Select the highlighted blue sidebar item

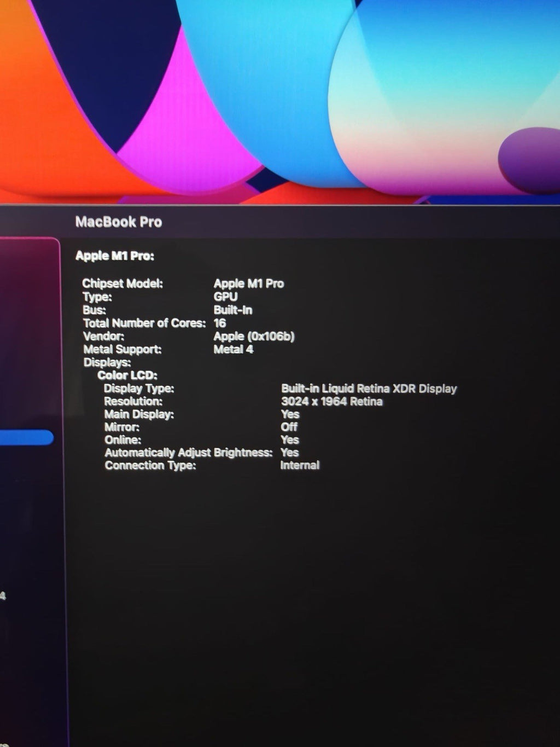(26, 438)
